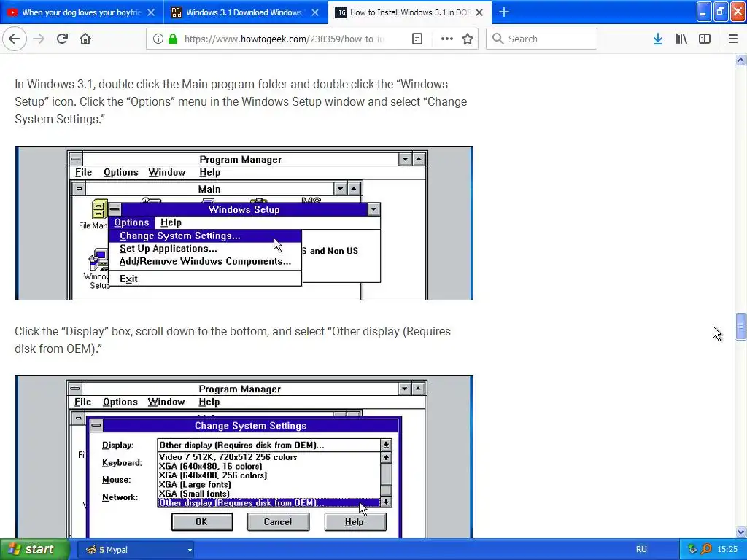The height and width of the screenshot is (560, 747).
Task: Close the YouTube dog video tab
Action: pyautogui.click(x=151, y=12)
